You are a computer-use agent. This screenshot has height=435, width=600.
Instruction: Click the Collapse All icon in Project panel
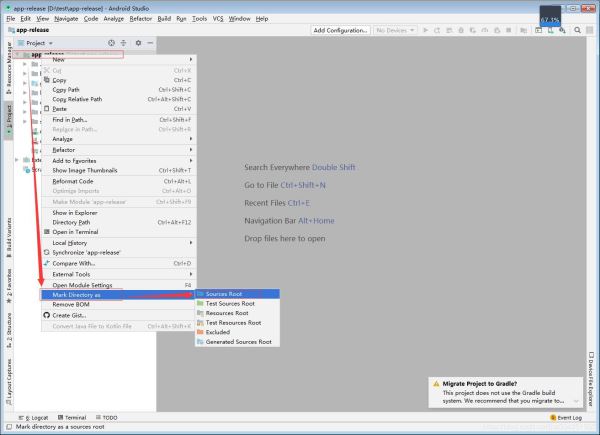click(124, 44)
